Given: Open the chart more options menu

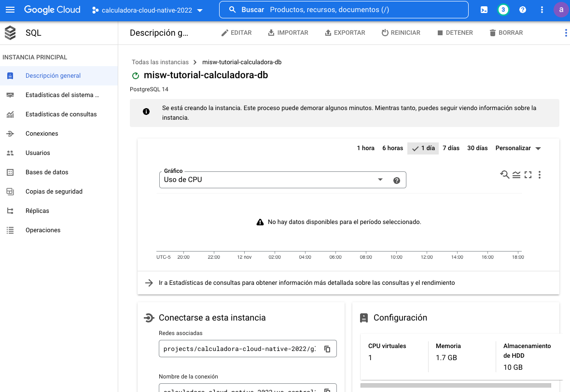Looking at the screenshot, I should point(540,175).
